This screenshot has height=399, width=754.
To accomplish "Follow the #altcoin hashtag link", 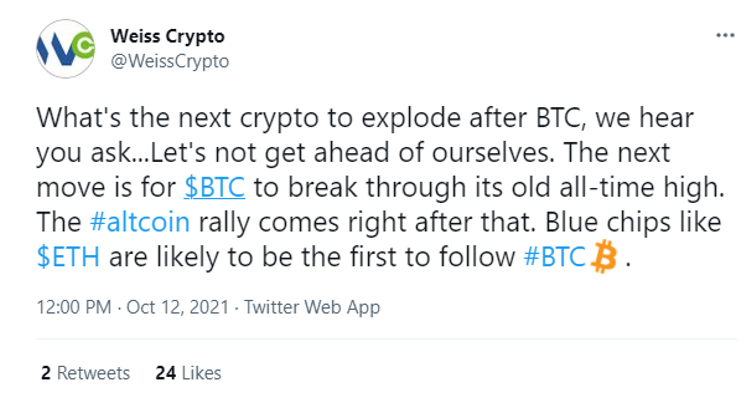I will (x=140, y=222).
